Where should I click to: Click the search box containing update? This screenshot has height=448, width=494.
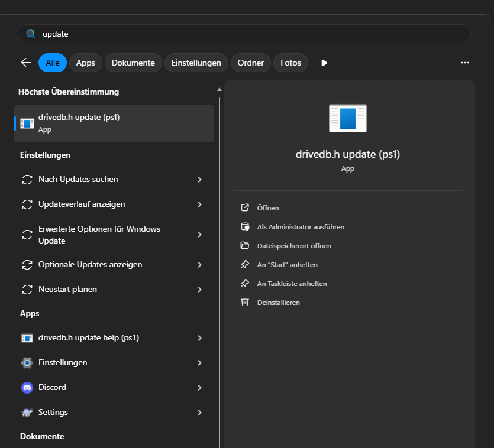[244, 34]
